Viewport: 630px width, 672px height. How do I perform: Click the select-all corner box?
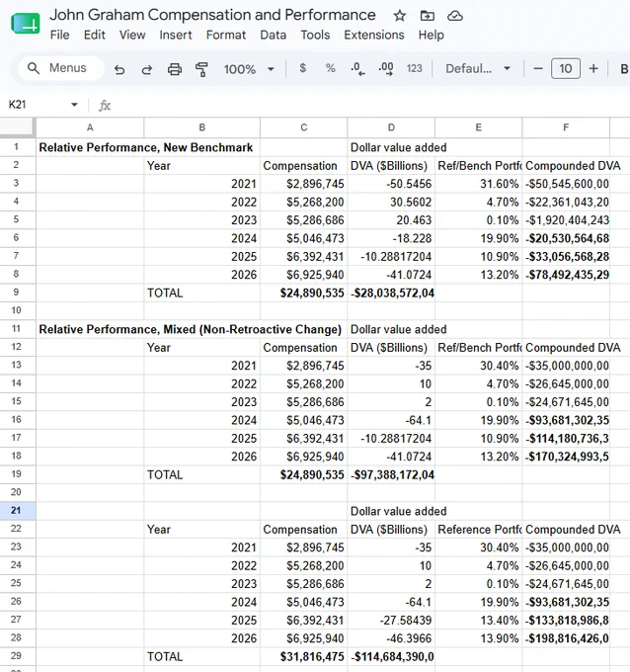[x=17, y=127]
